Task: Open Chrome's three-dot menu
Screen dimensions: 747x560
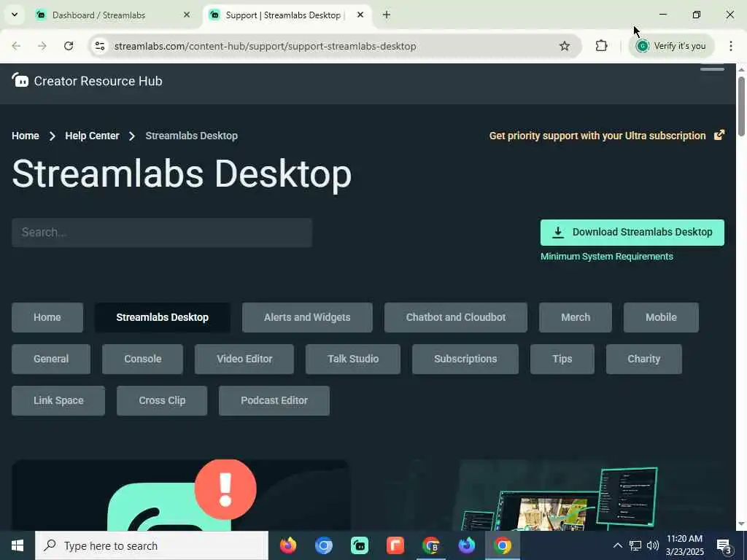Action: pyautogui.click(x=731, y=46)
